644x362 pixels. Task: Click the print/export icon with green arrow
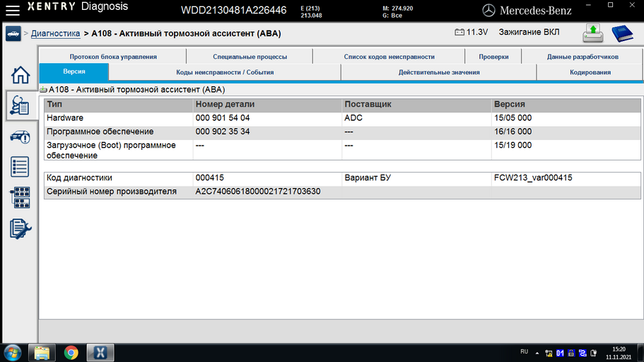pyautogui.click(x=592, y=33)
